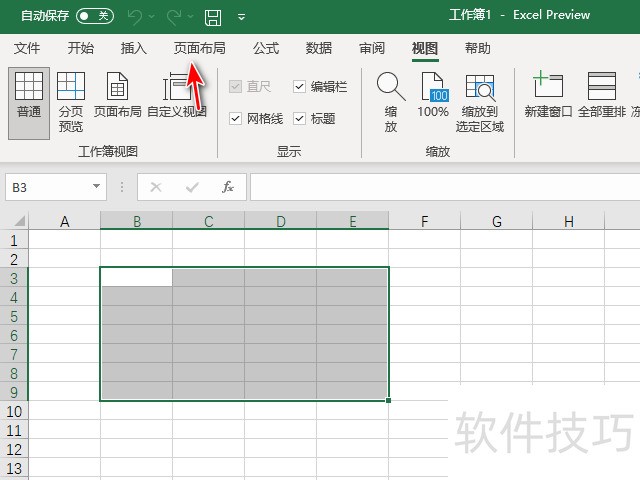
Task: Switch to the 页面布局 ribbon tab
Action: pyautogui.click(x=200, y=48)
